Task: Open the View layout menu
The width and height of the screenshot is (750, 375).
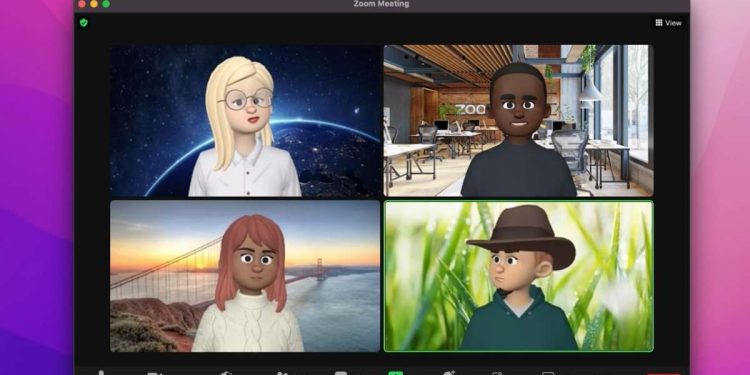Action: [x=668, y=22]
